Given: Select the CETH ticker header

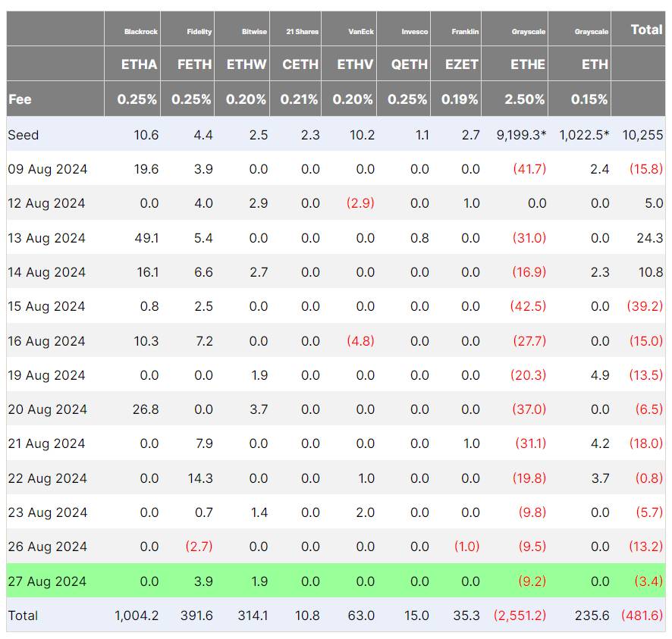Looking at the screenshot, I should 300,64.
